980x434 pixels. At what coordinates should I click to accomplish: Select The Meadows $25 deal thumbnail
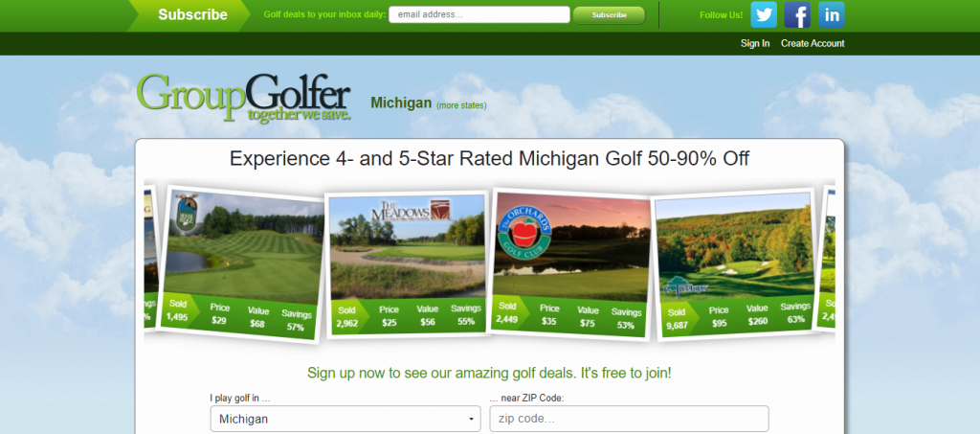pyautogui.click(x=408, y=265)
